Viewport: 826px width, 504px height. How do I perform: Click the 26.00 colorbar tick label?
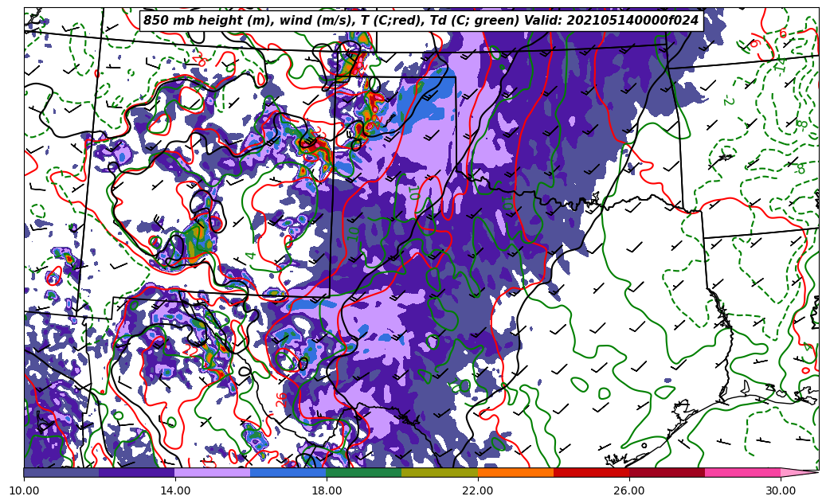coord(629,490)
